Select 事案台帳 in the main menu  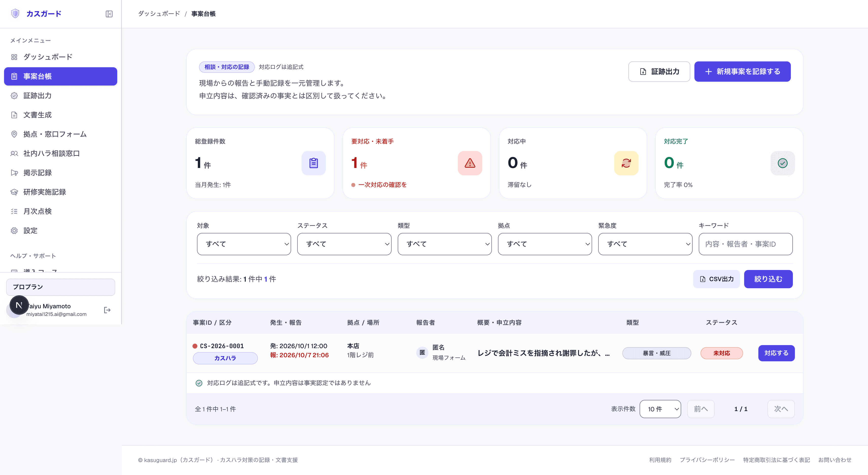(61, 76)
